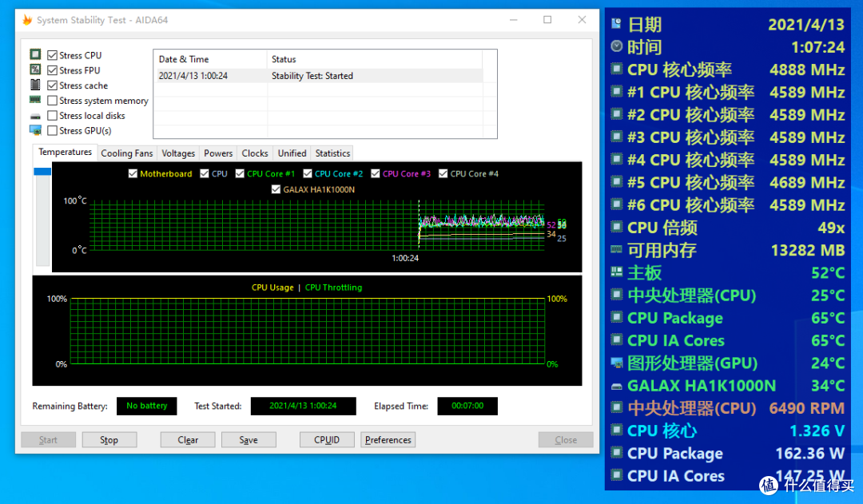Click the CPU Throttling legend label
The height and width of the screenshot is (504, 863).
tap(333, 288)
